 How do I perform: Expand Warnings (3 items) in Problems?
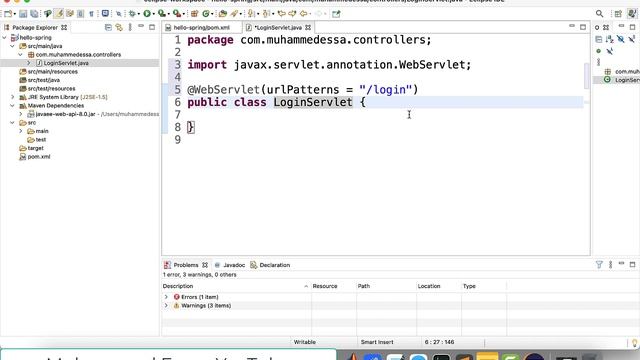[166, 305]
